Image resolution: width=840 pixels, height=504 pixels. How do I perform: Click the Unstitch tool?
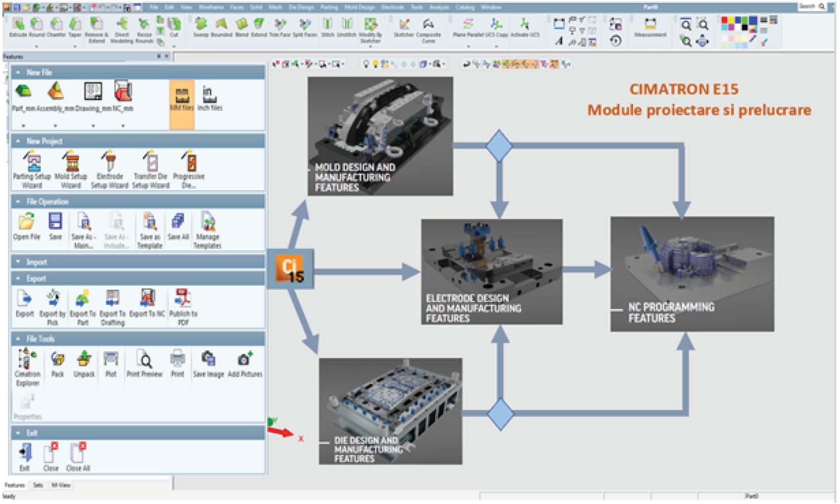(x=346, y=27)
